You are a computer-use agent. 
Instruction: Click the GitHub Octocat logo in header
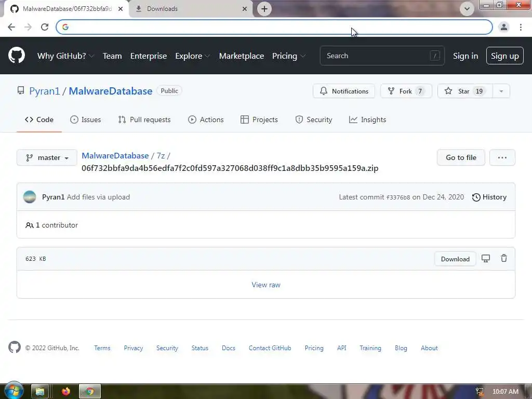click(x=17, y=56)
